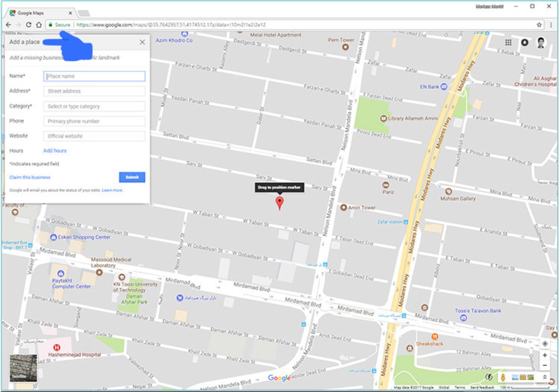This screenshot has width=560, height=392.
Task: Click the lightning bolt Lite mode icon
Action: tap(489, 377)
